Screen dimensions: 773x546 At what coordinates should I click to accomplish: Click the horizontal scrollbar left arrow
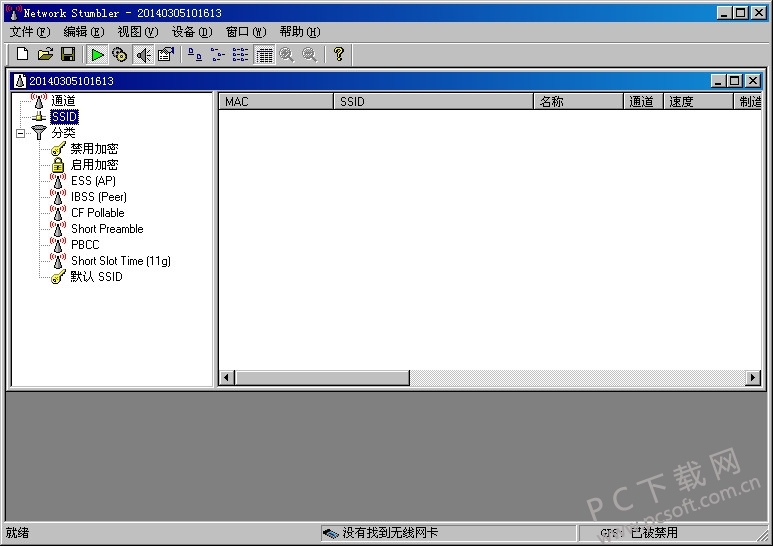pos(227,378)
